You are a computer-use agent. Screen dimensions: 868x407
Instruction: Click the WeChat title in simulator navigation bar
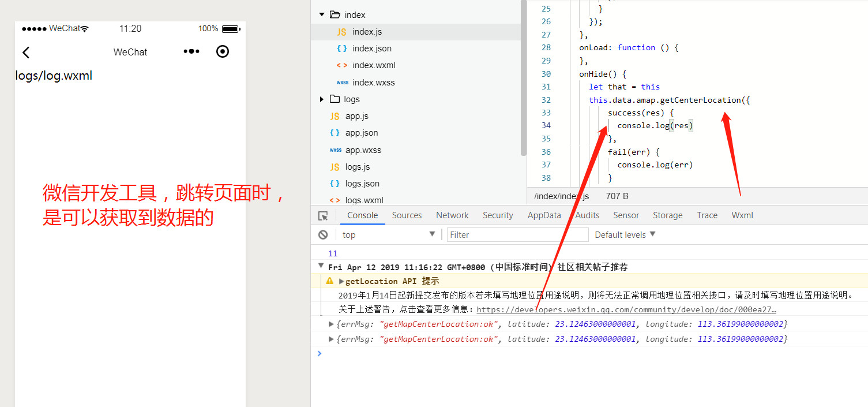[130, 52]
